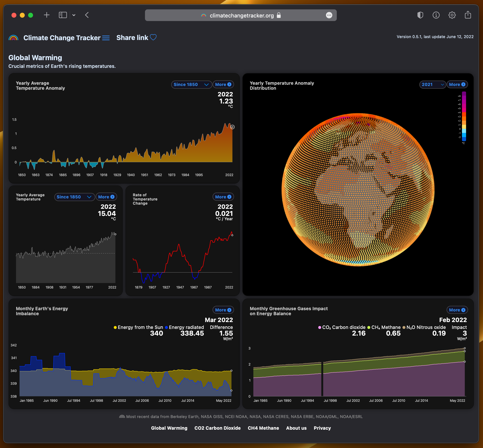483x448 pixels.
Task: Open a new Safari tab with plus icon
Action: [x=47, y=15]
